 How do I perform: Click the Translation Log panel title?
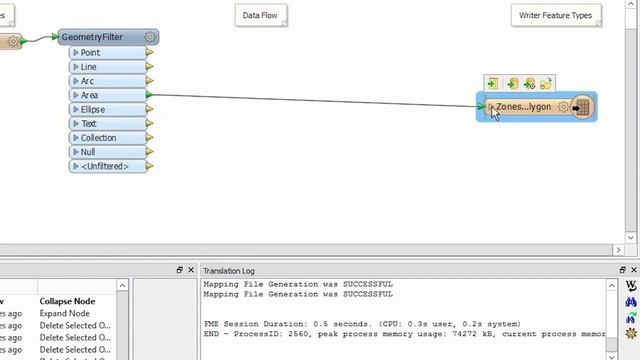[x=229, y=271]
